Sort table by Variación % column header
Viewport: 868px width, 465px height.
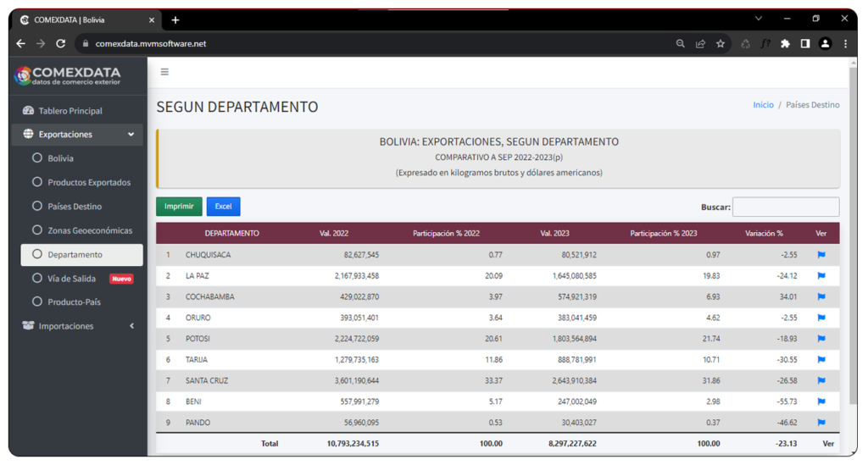764,233
